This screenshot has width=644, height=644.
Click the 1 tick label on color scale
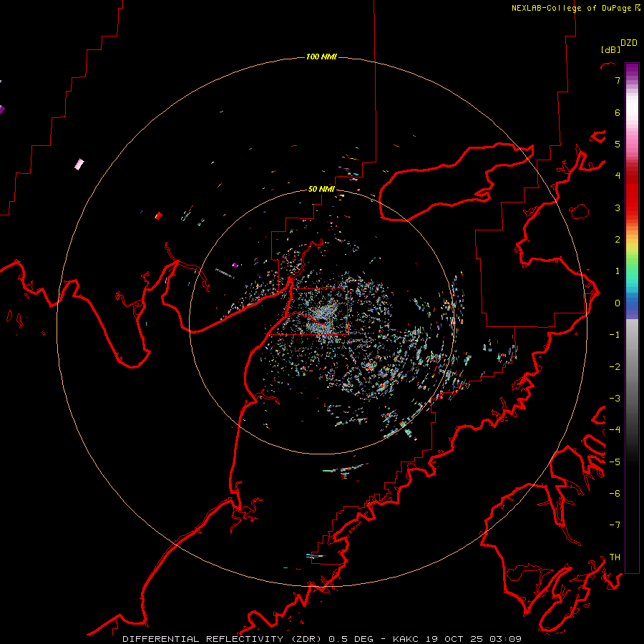point(618,271)
